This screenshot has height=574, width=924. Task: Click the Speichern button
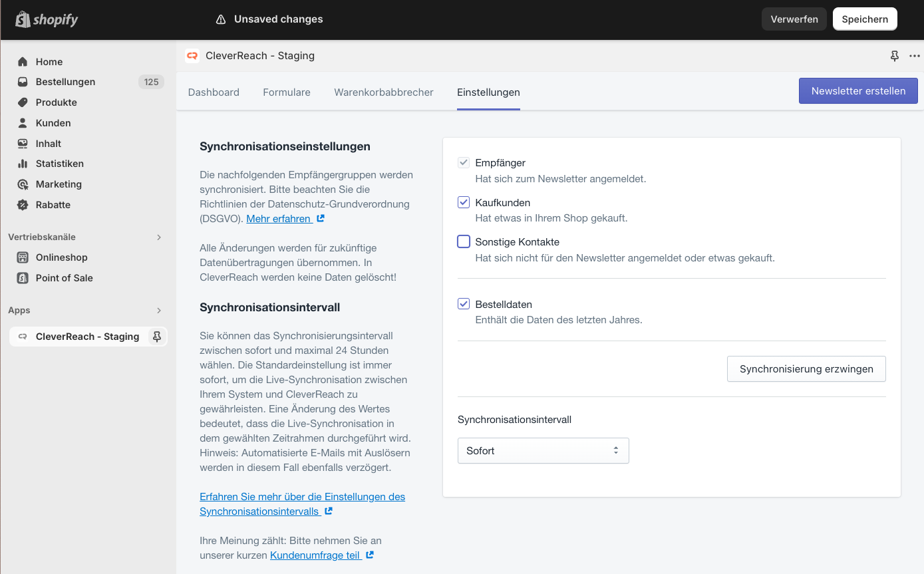coord(865,19)
